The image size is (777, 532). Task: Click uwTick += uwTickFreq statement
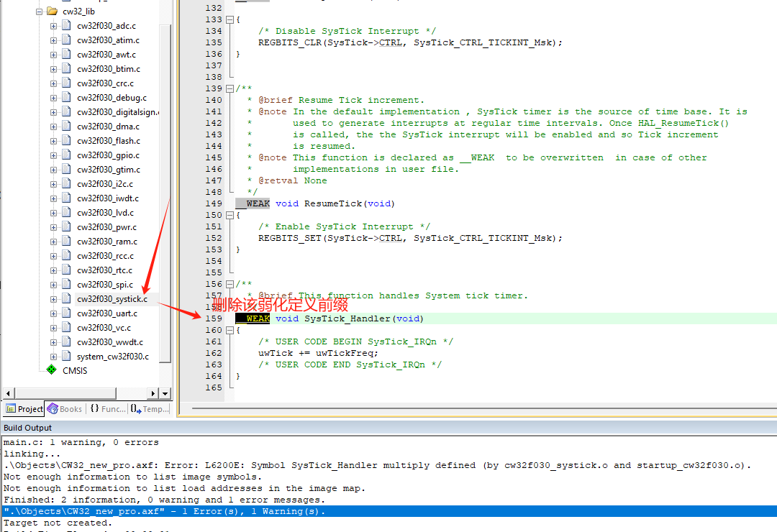[318, 353]
